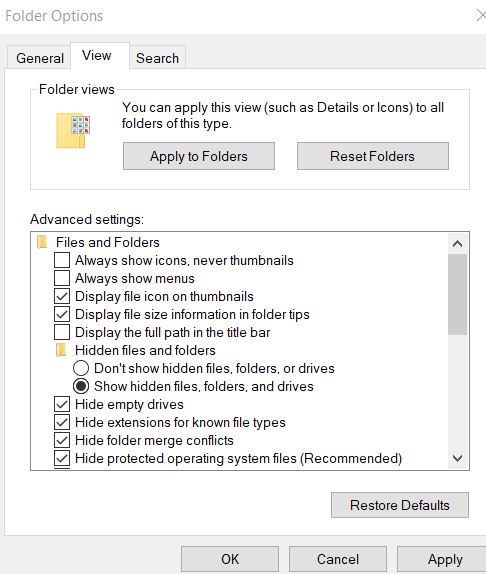The width and height of the screenshot is (486, 574).
Task: Enable Always show icons, never thumbnails
Action: pos(62,260)
